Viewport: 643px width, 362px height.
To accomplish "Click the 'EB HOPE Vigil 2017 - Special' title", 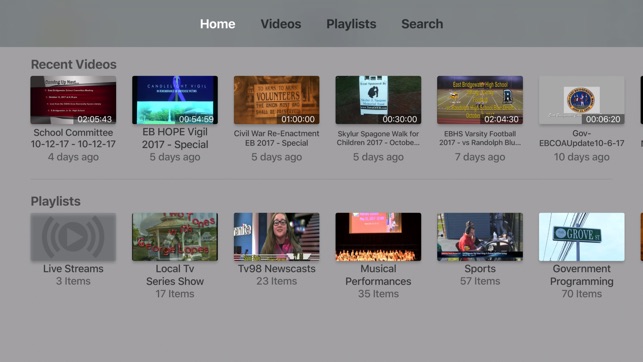I will pyautogui.click(x=175, y=138).
